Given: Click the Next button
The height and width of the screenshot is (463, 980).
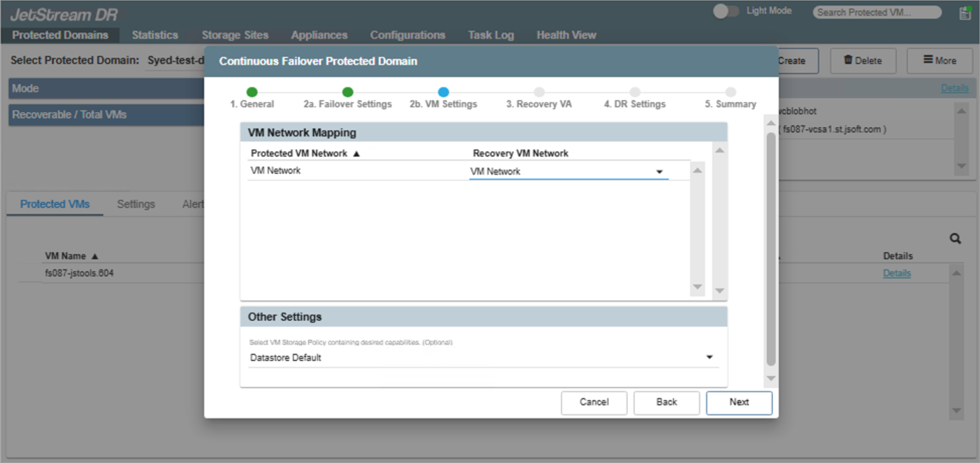Looking at the screenshot, I should click(x=738, y=402).
